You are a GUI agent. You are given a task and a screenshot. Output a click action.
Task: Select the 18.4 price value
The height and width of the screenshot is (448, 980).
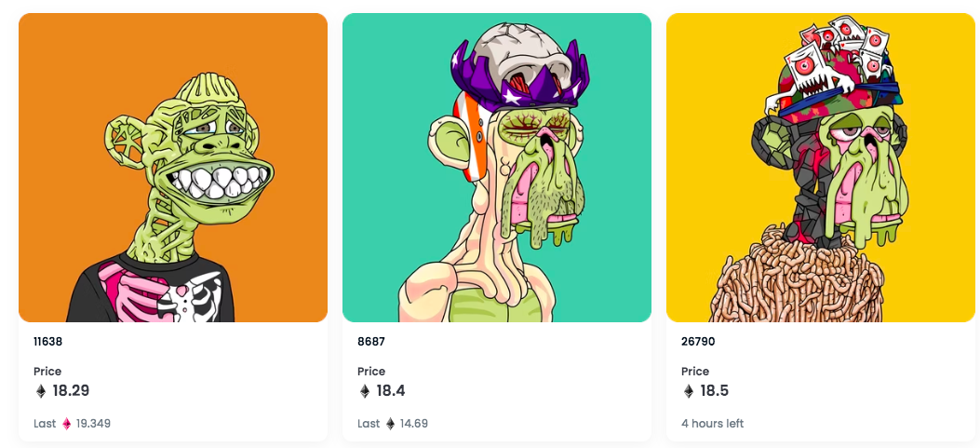click(x=391, y=391)
